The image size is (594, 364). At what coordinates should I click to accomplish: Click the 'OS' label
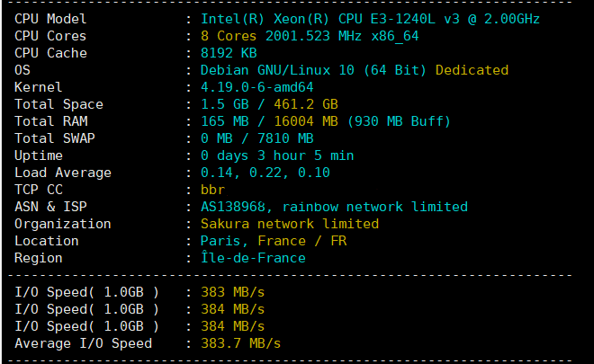pyautogui.click(x=22, y=70)
